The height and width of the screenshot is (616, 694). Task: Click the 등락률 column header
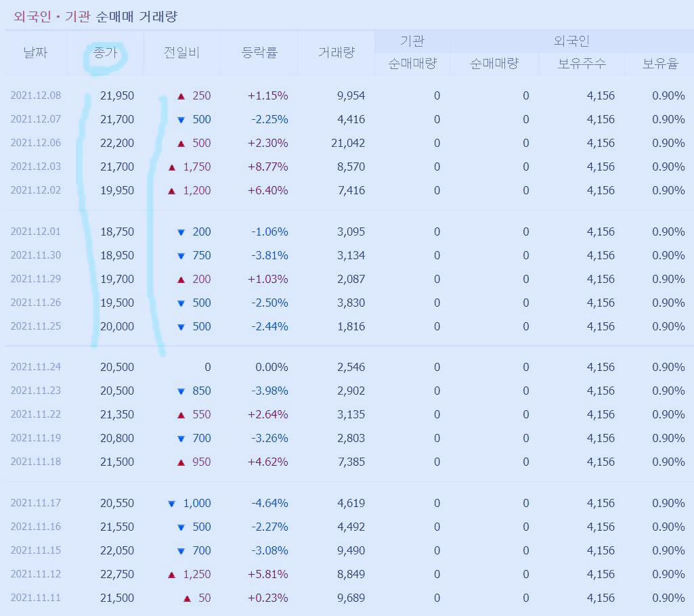pos(259,52)
